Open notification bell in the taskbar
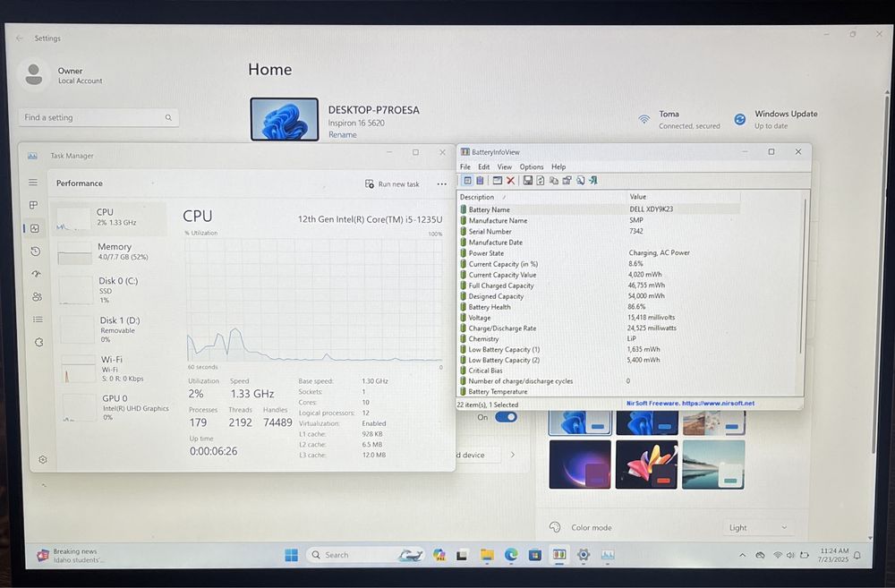Image resolution: width=895 pixels, height=588 pixels. [x=857, y=555]
